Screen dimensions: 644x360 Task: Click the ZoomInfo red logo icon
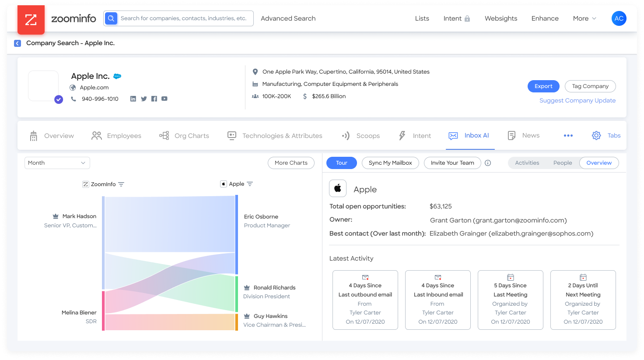[x=31, y=20]
